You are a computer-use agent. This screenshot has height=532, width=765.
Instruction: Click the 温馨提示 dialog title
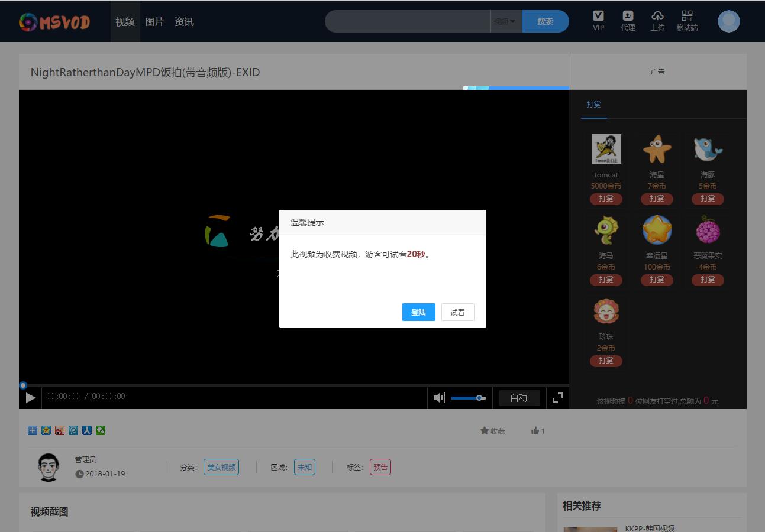(x=307, y=222)
